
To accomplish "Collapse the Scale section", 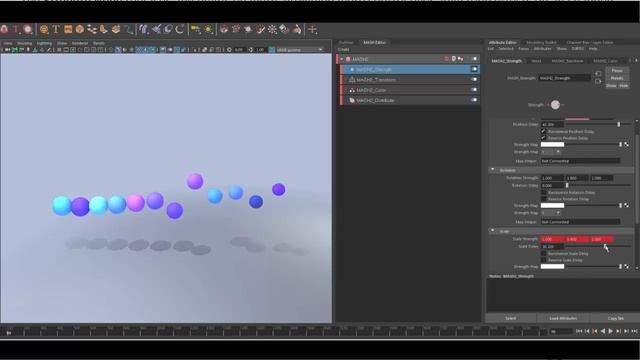I will coord(493,231).
